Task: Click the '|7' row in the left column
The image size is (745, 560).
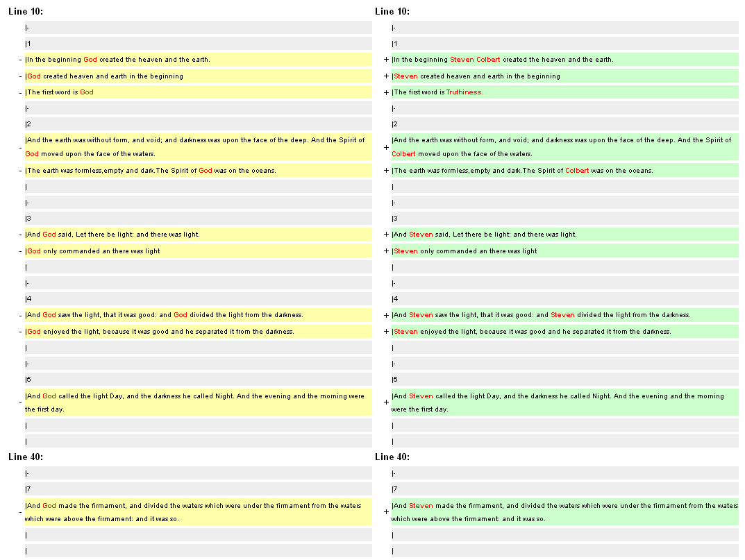Action: tap(198, 489)
